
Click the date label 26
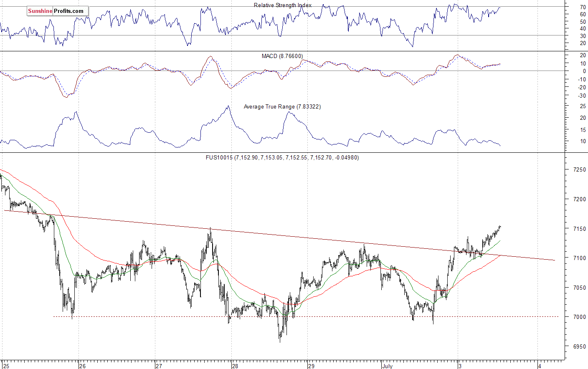click(x=82, y=366)
